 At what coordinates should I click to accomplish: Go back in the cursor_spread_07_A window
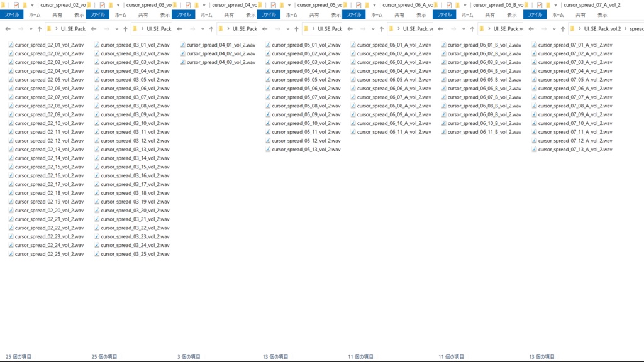click(531, 29)
